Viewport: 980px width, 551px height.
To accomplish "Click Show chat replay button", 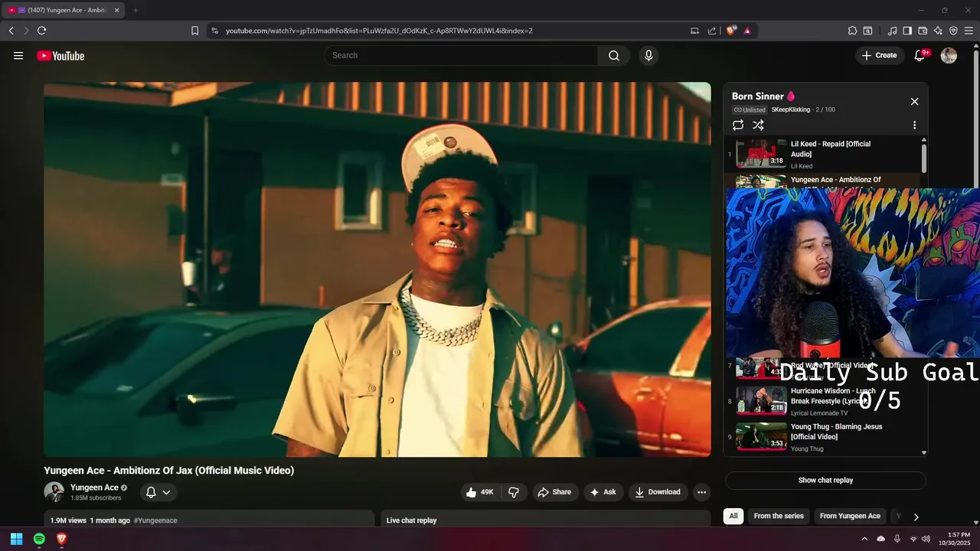I will pyautogui.click(x=825, y=481).
